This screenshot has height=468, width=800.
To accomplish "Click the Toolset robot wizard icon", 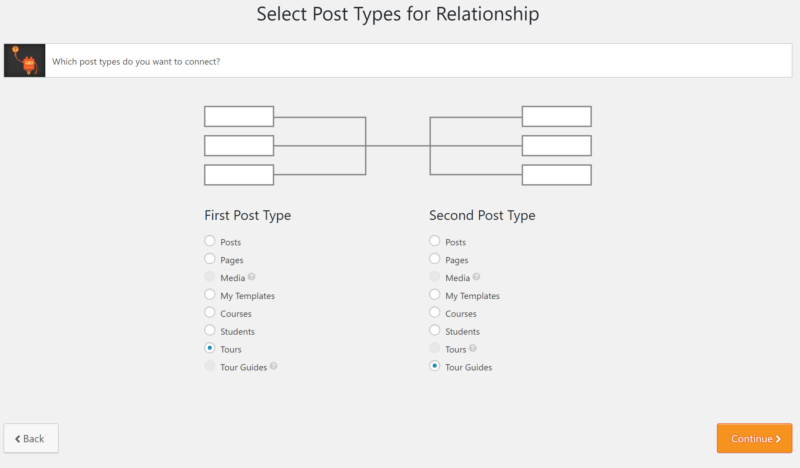I will tap(24, 61).
